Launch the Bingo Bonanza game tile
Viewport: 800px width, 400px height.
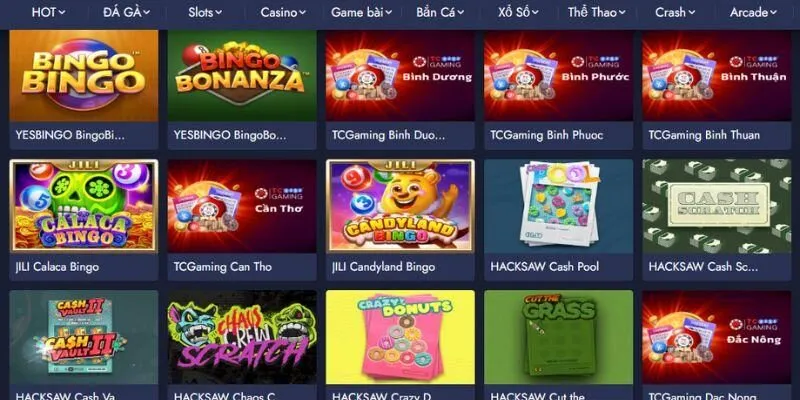click(242, 76)
